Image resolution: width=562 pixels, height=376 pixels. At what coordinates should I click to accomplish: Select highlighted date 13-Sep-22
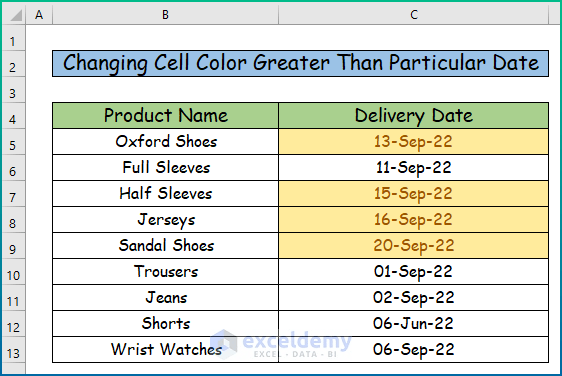[x=414, y=142]
